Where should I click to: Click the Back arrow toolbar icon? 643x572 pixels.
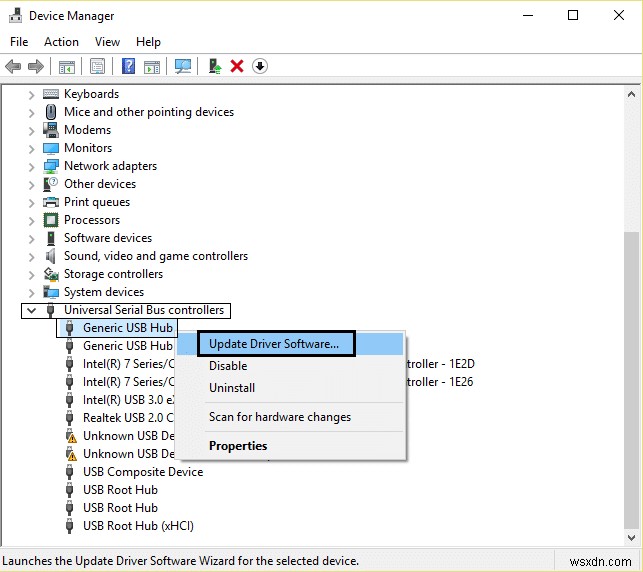(13, 66)
